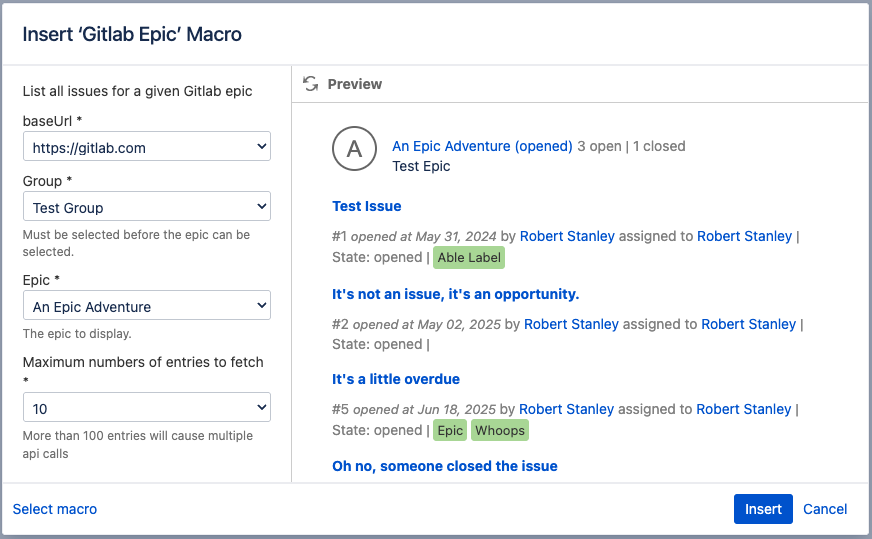Click the Able Label tag

[469, 258]
